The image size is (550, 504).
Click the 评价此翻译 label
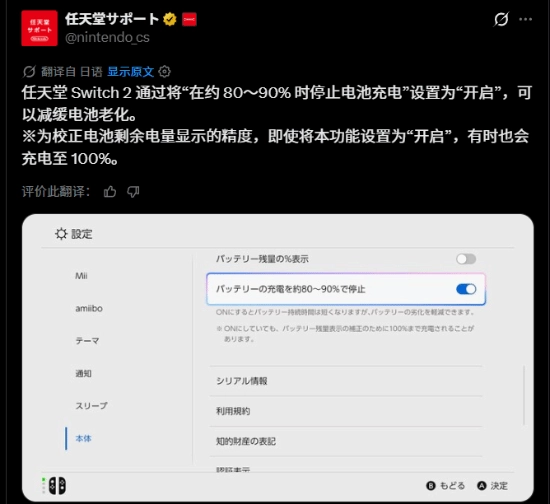[56, 191]
